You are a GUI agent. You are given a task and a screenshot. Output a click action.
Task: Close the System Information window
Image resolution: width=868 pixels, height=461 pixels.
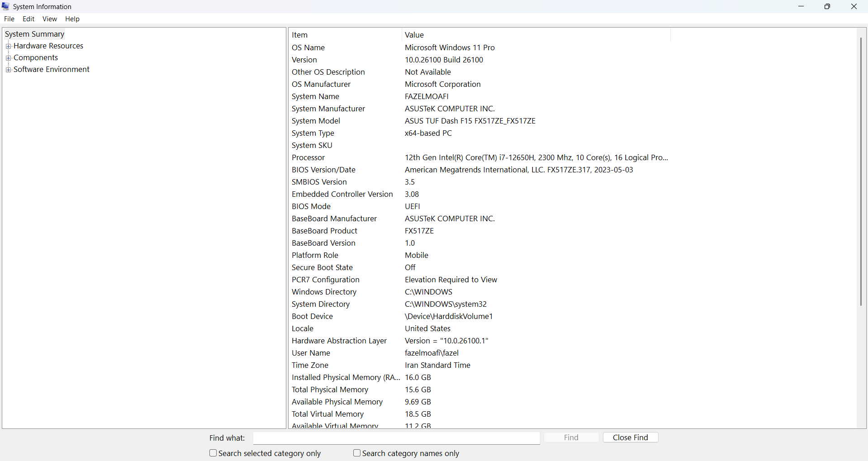[x=854, y=6]
